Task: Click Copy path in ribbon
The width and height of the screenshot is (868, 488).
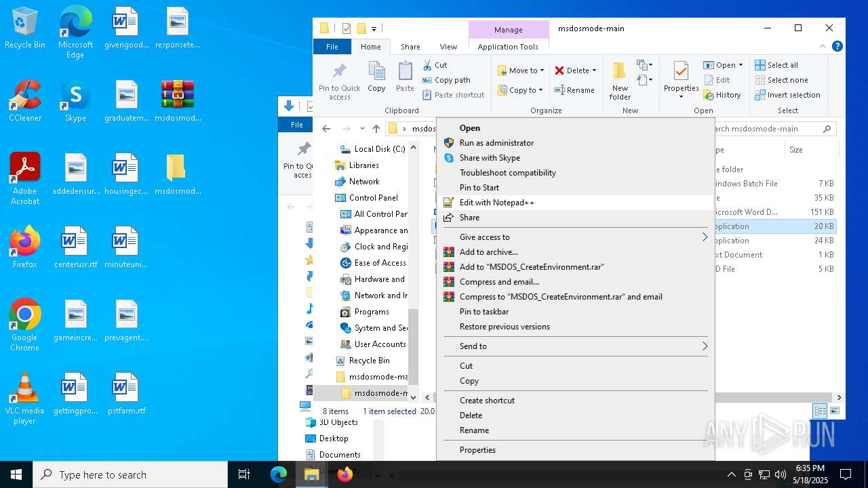Action: click(x=446, y=80)
